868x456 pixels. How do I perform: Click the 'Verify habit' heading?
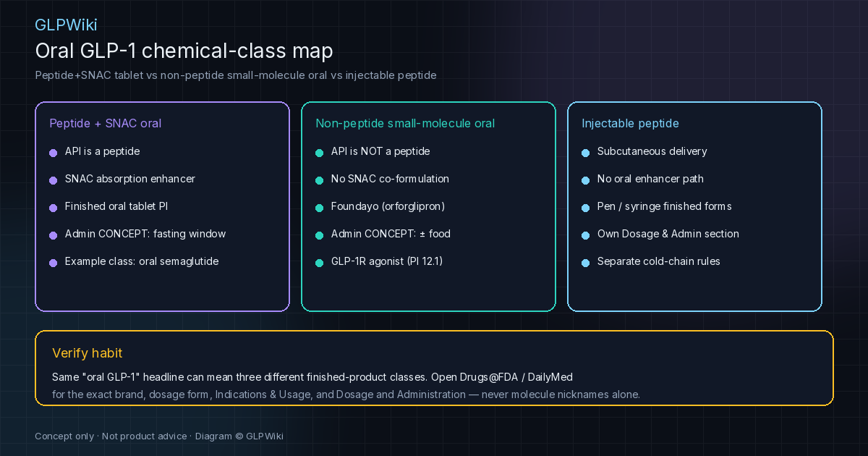(88, 353)
